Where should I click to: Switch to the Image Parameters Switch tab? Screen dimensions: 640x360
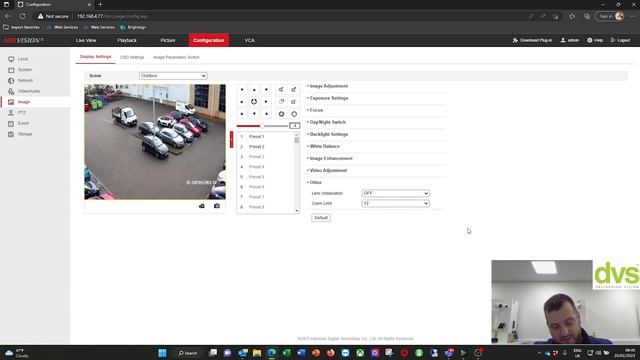tap(176, 57)
